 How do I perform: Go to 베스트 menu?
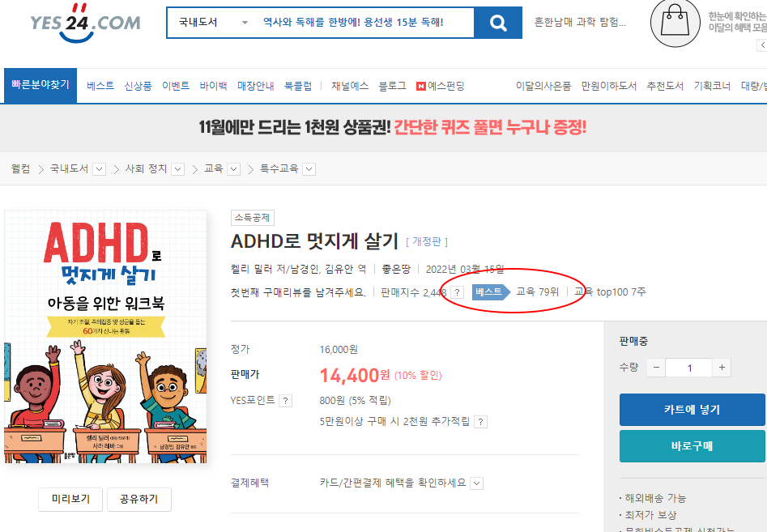[x=100, y=86]
